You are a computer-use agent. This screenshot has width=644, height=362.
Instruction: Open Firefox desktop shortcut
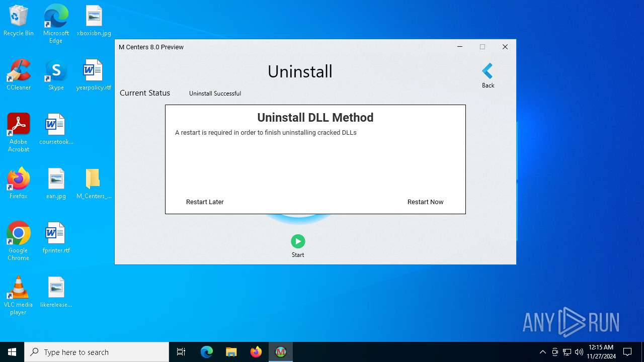pyautogui.click(x=19, y=184)
